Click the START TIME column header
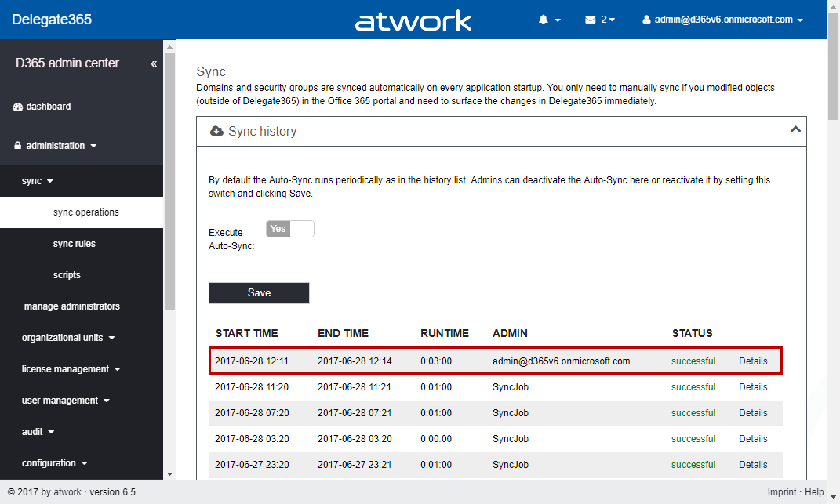This screenshot has width=840, height=504. [246, 333]
